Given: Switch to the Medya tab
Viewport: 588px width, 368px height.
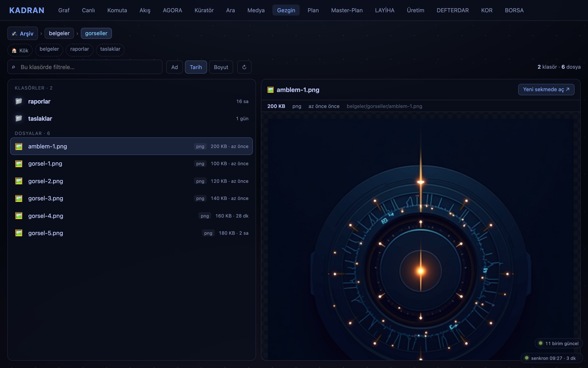Looking at the screenshot, I should 256,10.
